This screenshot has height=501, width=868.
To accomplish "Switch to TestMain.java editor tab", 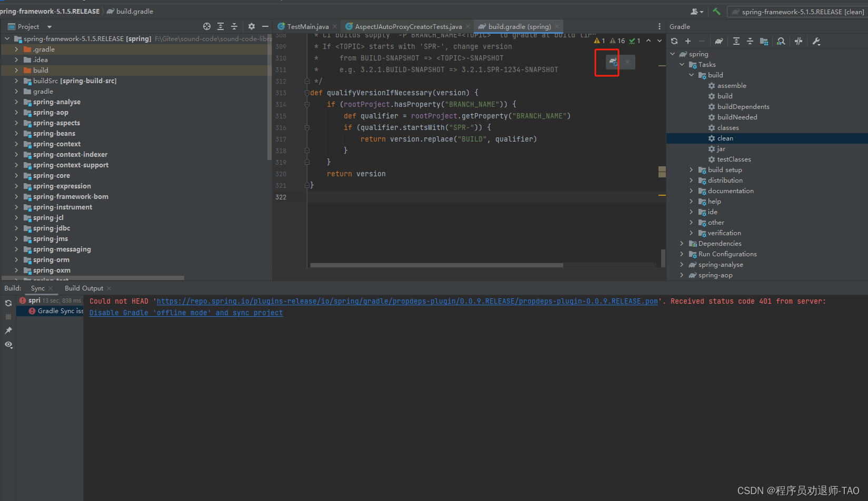I will click(308, 26).
